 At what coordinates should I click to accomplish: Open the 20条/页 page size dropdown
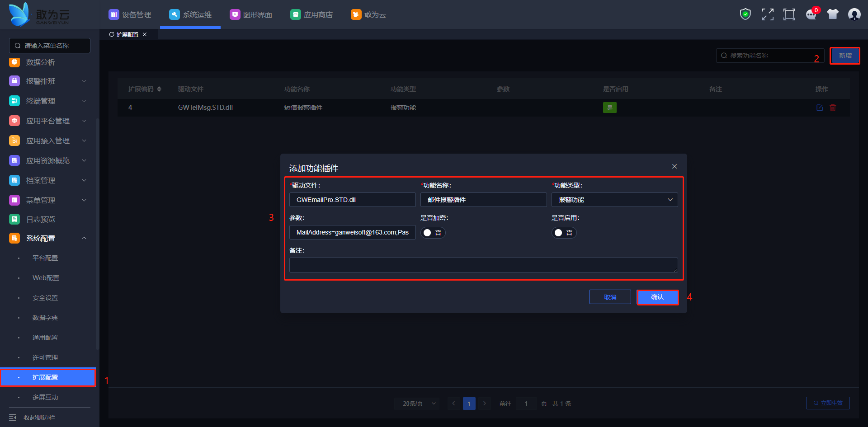click(x=419, y=404)
